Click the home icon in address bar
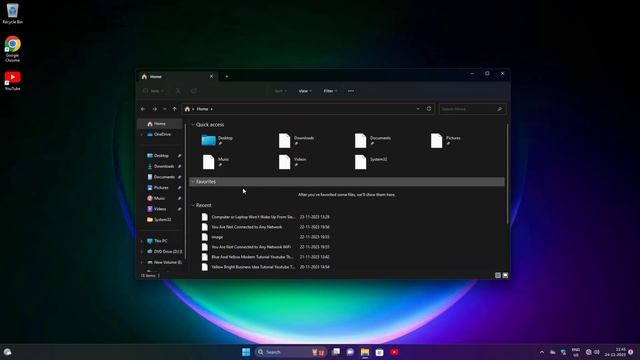This screenshot has width=640, height=360. point(187,109)
